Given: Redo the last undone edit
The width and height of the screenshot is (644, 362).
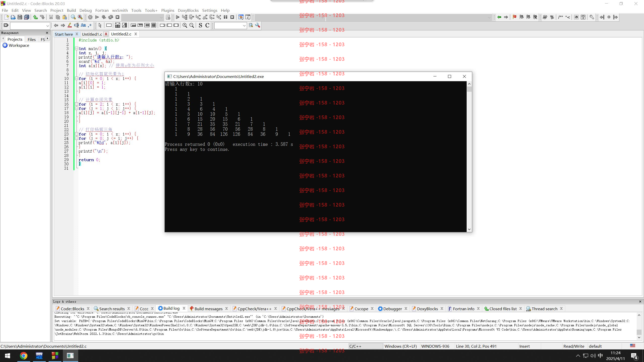Looking at the screenshot, I should (x=42, y=17).
